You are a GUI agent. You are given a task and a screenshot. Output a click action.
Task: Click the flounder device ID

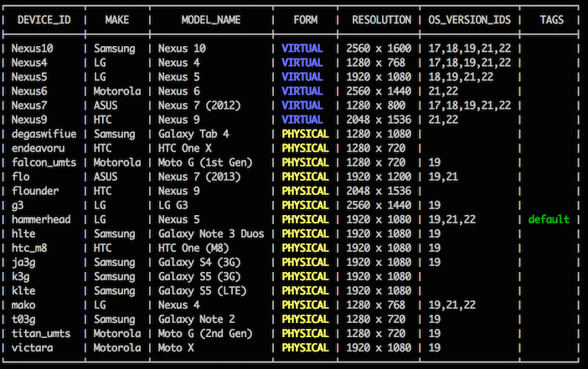coord(35,191)
